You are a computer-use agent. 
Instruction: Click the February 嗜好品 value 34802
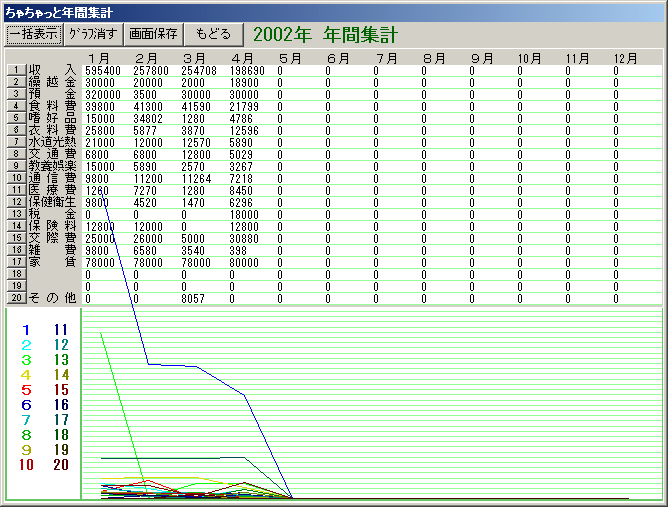(x=148, y=119)
